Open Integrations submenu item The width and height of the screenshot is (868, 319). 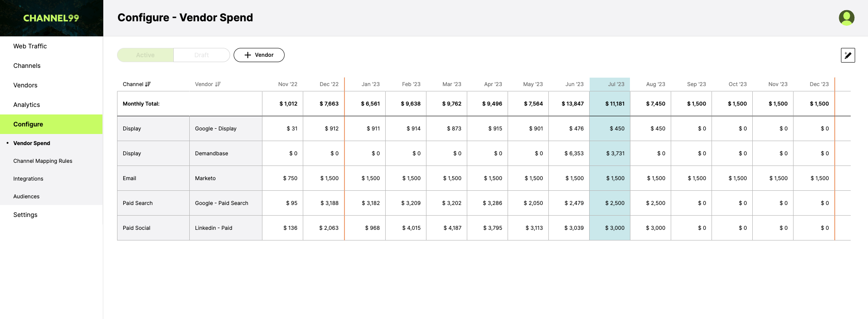point(28,179)
